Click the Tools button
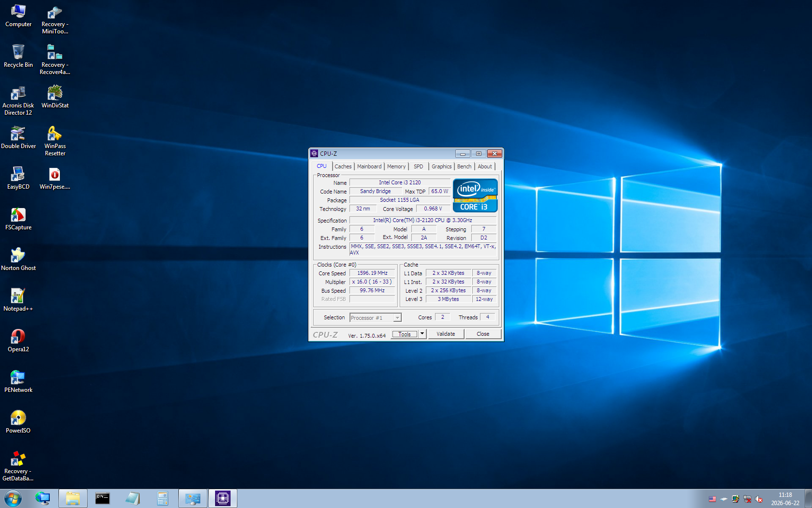This screenshot has width=812, height=508. [405, 334]
